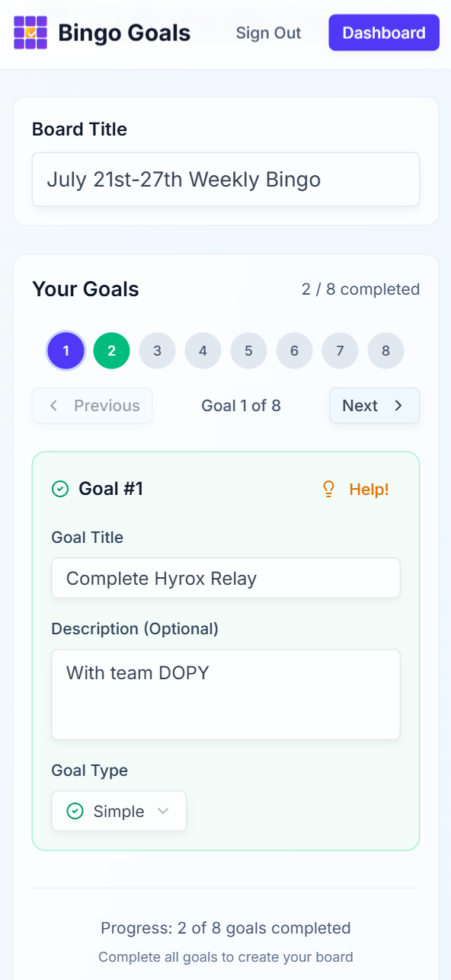Expand Goal Type via the dropdown arrow
The height and width of the screenshot is (980, 451).
[162, 812]
